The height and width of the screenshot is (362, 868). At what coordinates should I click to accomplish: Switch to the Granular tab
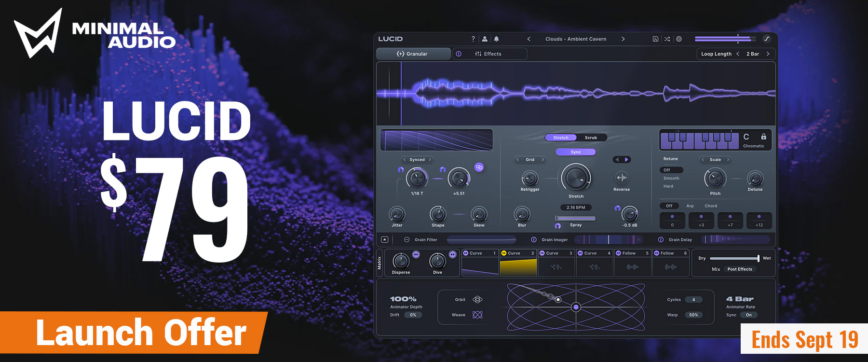coord(413,54)
